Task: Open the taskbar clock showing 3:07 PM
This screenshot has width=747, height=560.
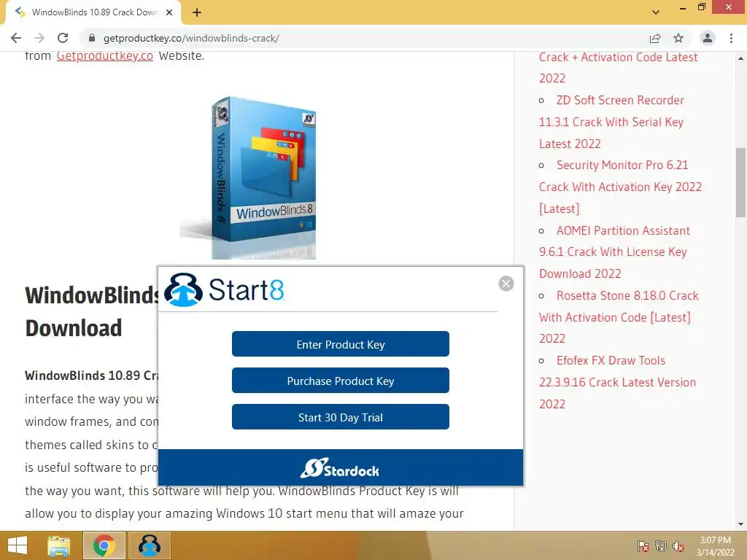Action: pyautogui.click(x=715, y=546)
